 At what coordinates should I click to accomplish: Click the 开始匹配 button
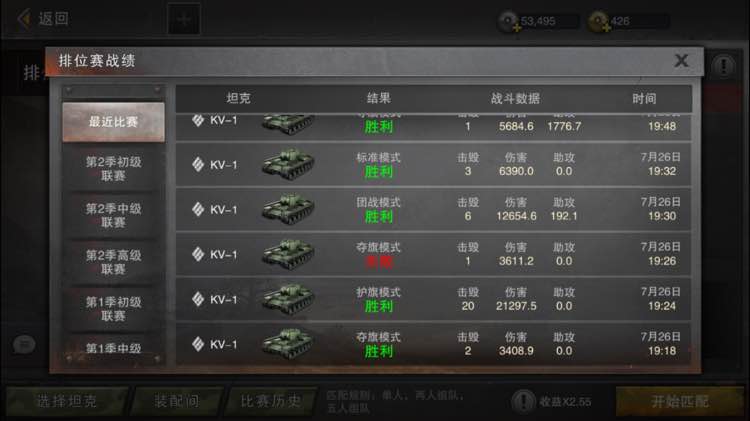(680, 401)
